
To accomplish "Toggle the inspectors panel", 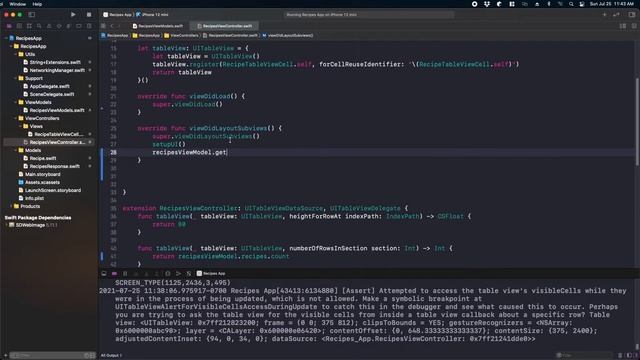I will coord(632,14).
